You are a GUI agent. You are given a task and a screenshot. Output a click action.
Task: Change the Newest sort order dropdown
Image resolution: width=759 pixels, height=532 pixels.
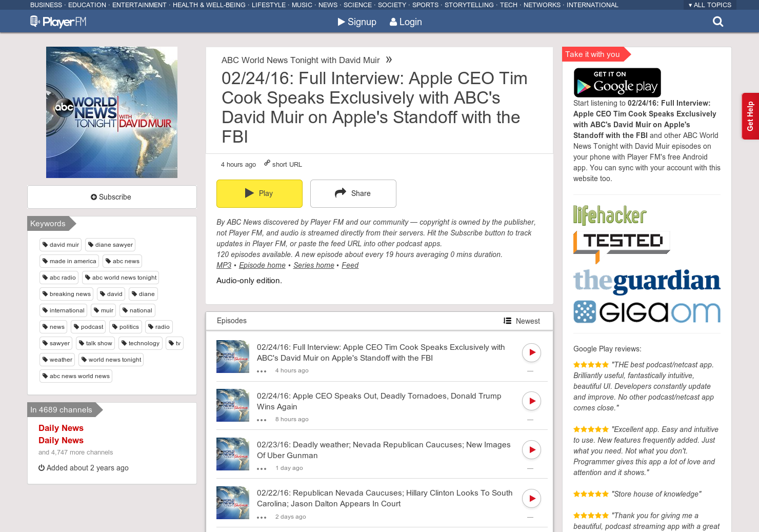click(522, 321)
